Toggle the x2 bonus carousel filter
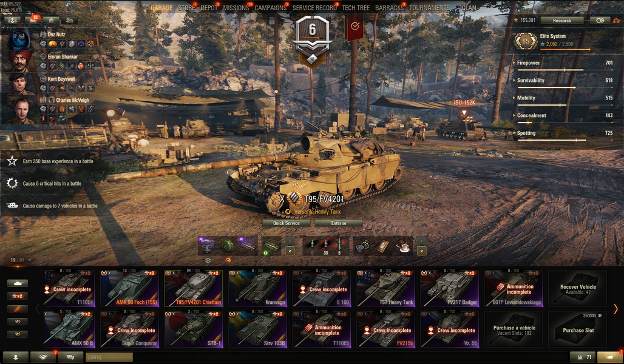 pos(18,296)
